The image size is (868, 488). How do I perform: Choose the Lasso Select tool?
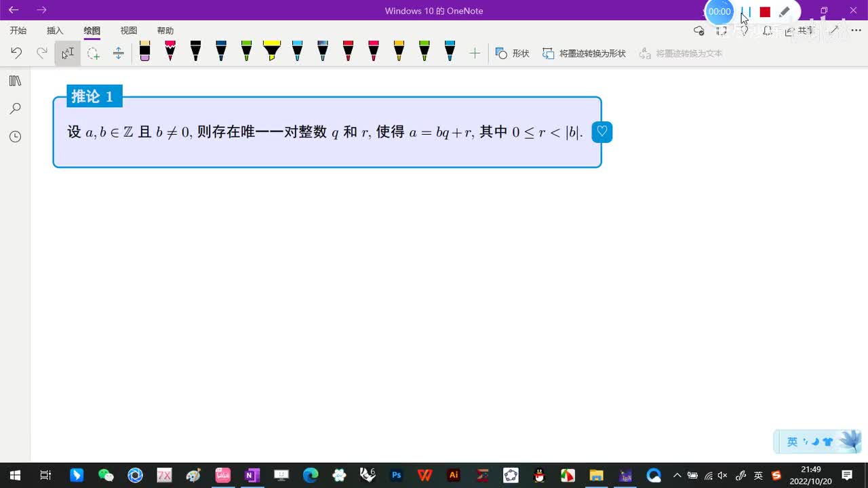coord(93,53)
